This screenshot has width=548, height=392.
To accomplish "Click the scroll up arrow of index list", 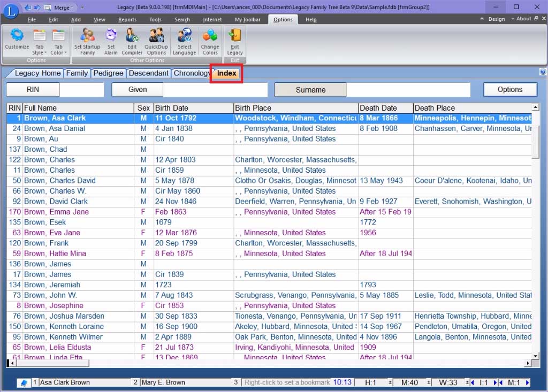I will (x=535, y=107).
